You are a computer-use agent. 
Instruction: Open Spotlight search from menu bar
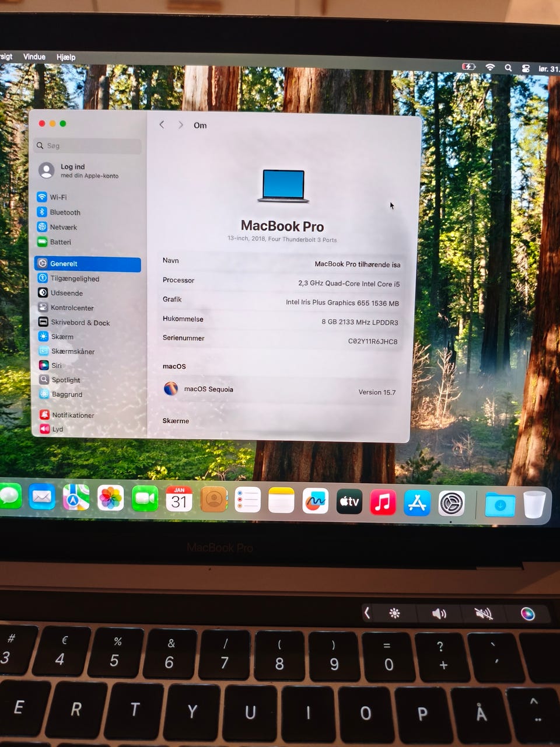508,68
